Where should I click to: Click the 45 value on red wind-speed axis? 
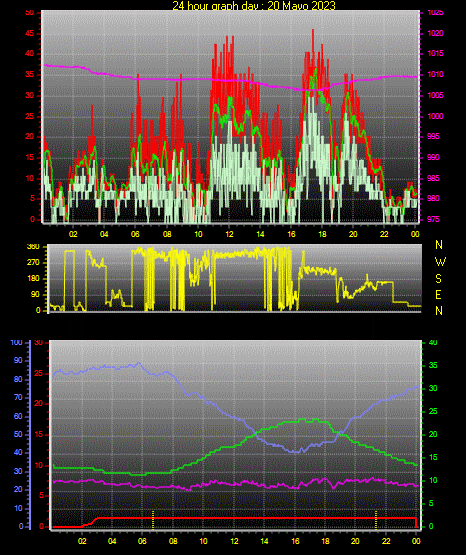click(x=30, y=34)
